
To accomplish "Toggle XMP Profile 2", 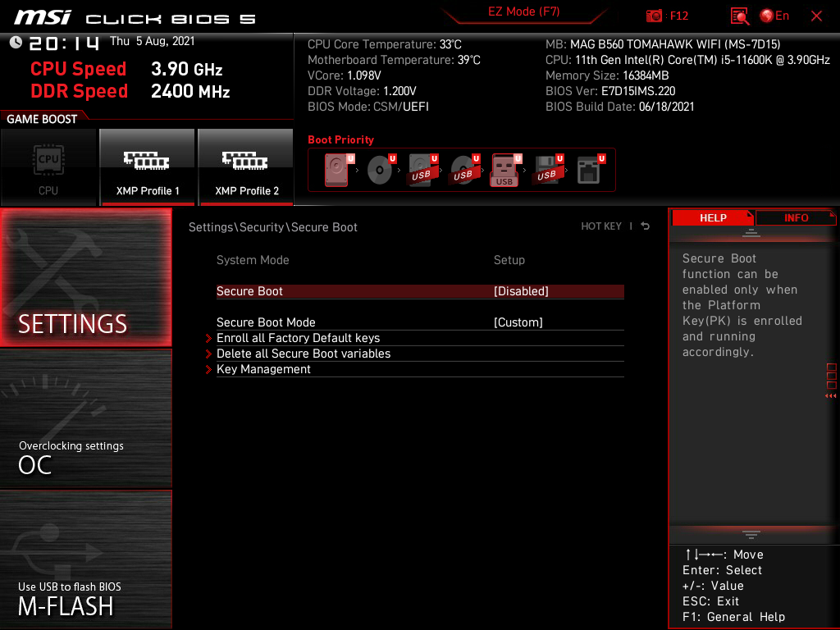I will (246, 167).
